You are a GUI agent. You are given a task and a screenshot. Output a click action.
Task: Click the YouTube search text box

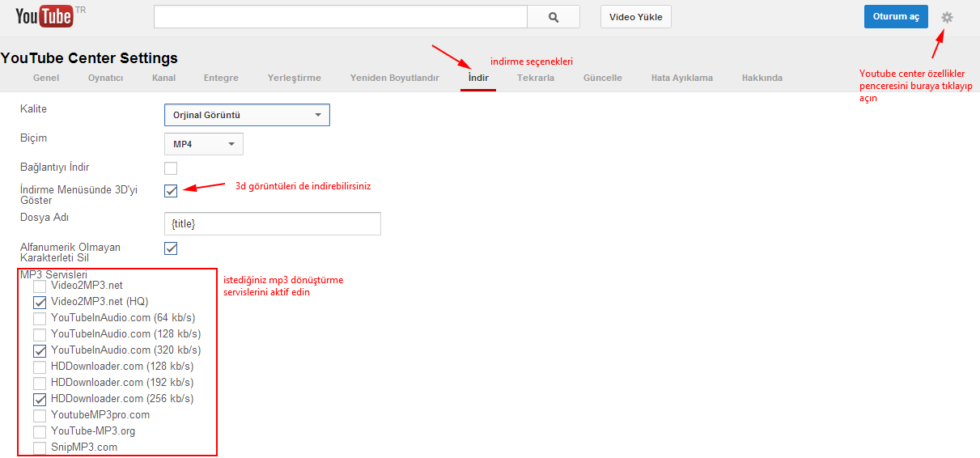341,17
